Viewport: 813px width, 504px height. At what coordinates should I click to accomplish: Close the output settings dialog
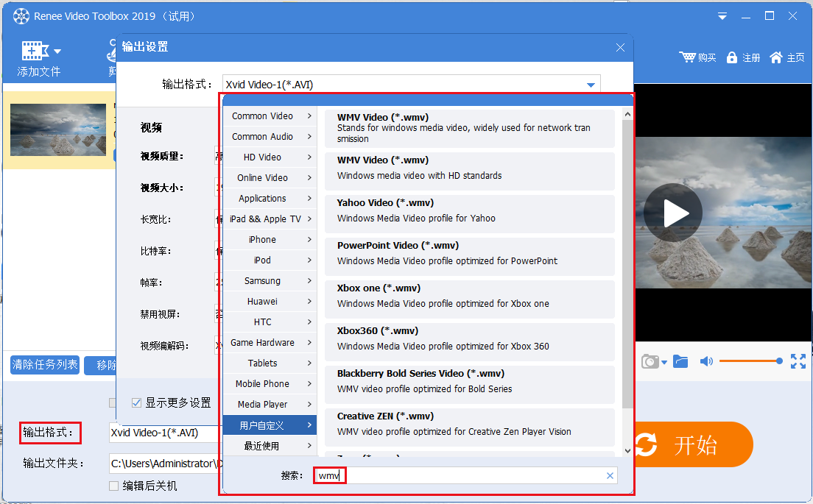coord(620,47)
